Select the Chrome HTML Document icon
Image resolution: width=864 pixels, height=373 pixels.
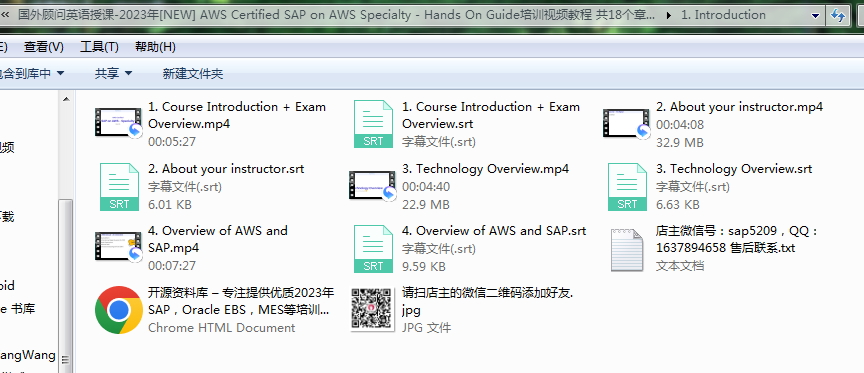click(x=118, y=310)
